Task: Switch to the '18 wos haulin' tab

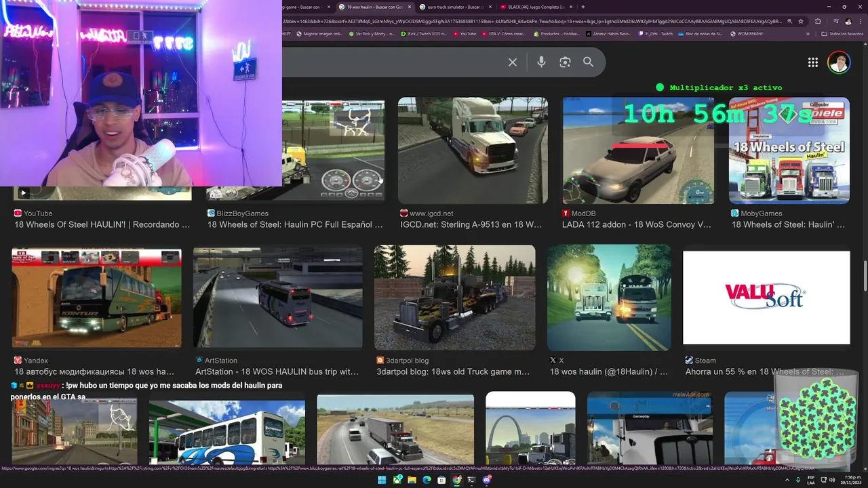Action: (x=375, y=7)
